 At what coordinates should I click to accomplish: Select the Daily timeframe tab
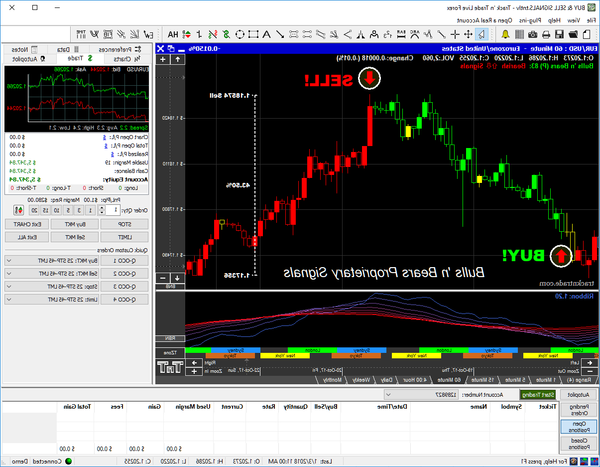[387, 380]
